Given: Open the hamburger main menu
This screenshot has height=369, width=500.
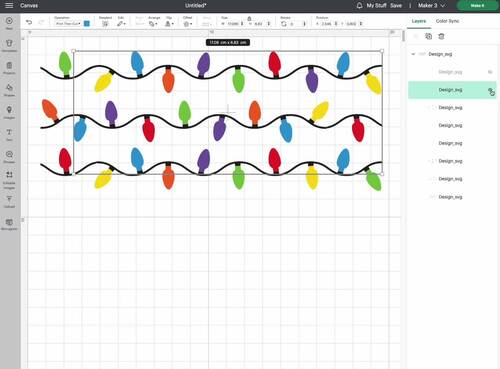Looking at the screenshot, I should click(x=9, y=5).
